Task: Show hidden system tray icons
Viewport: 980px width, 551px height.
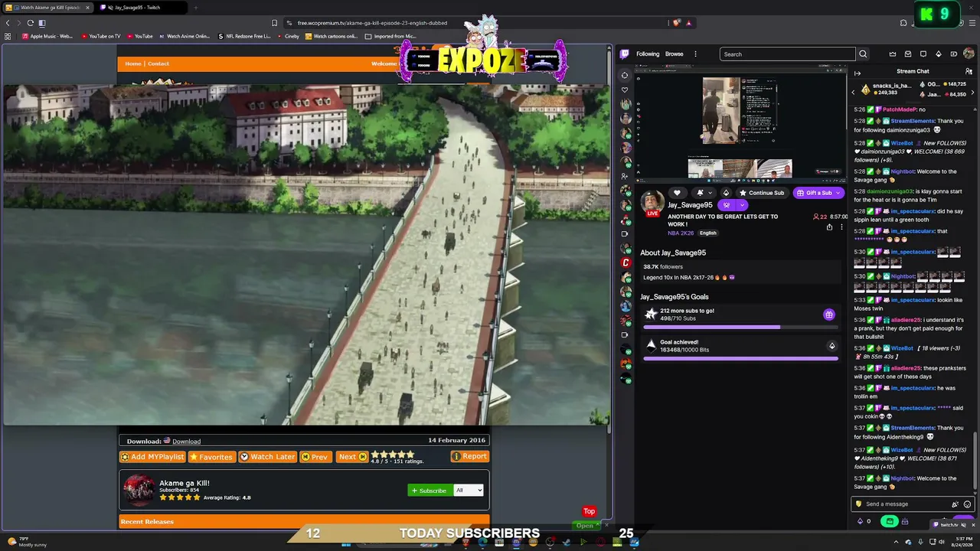Action: point(896,543)
